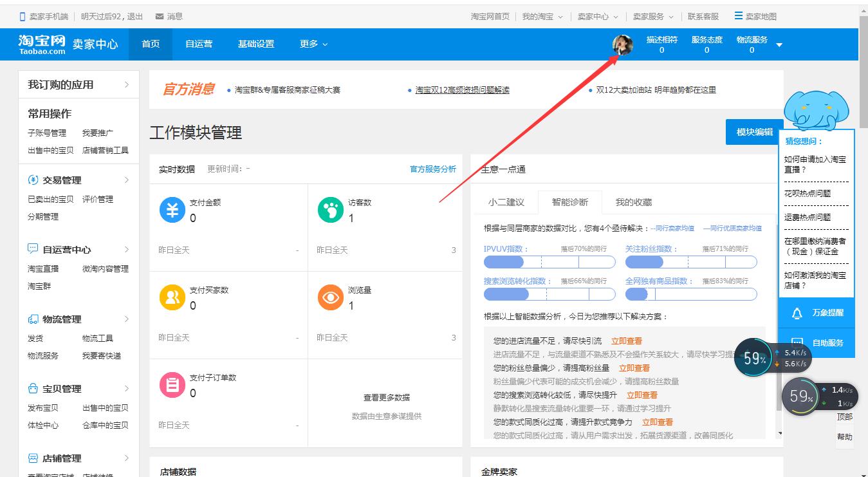Click the 自助服务 chat icon
The height and width of the screenshot is (477, 868).
[x=798, y=343]
